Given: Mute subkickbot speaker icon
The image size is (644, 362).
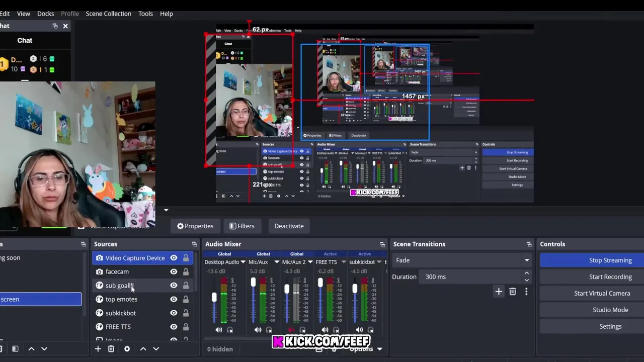Looking at the screenshot, I should [359, 330].
